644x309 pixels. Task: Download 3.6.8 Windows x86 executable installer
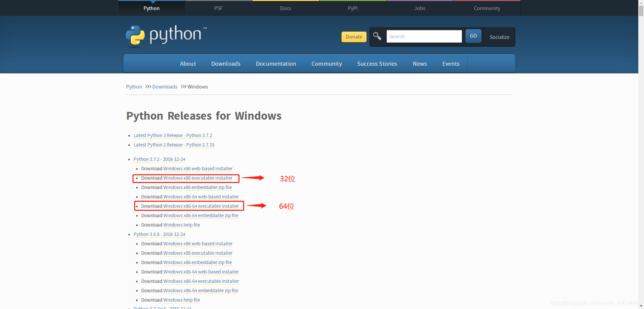198,253
